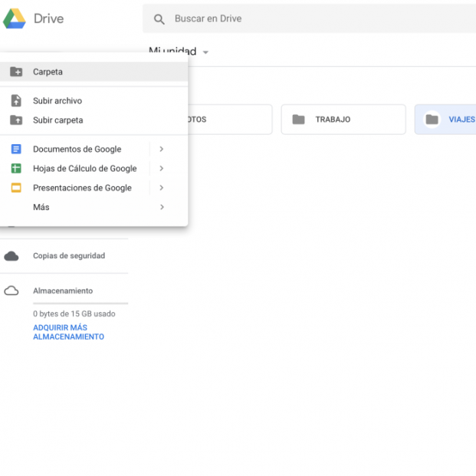Click the magnifying glass search icon
Viewport: 476px width, 476px height.
159,19
